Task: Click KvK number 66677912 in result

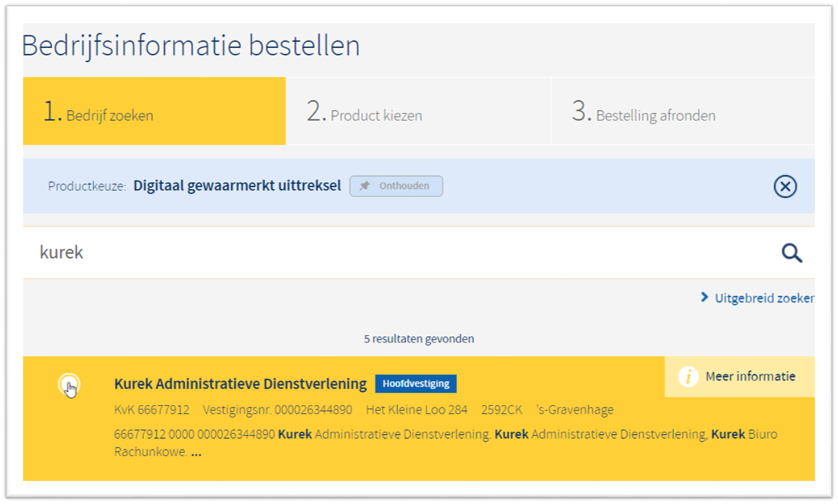Action: click(152, 410)
